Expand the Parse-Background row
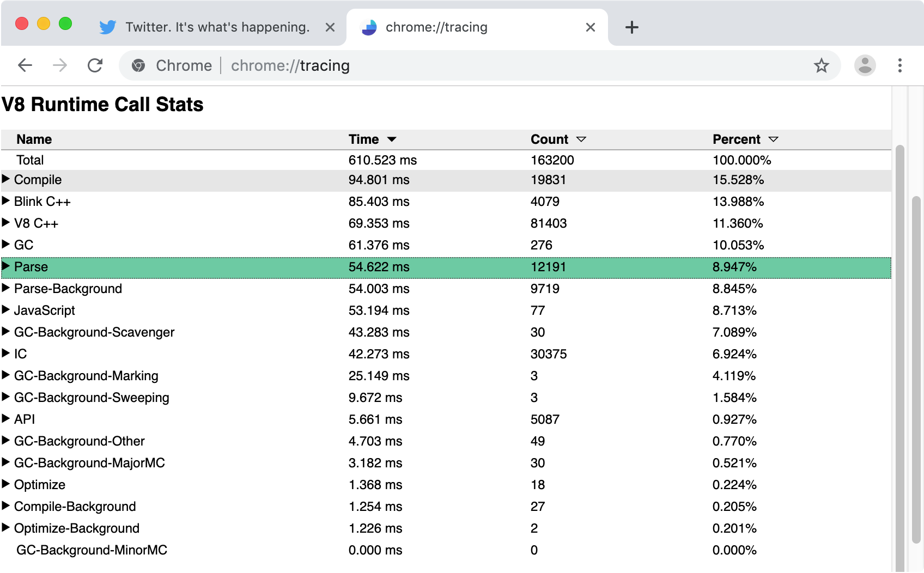 pos(6,288)
